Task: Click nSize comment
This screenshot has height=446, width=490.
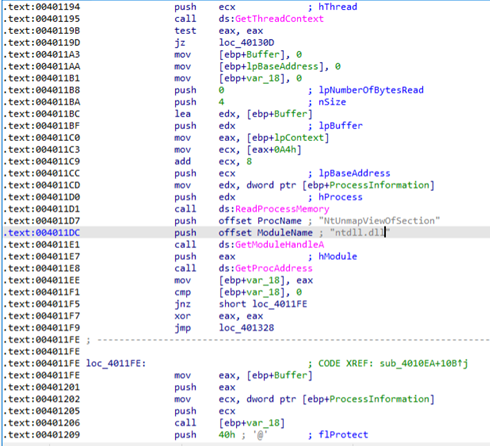Action: (332, 102)
